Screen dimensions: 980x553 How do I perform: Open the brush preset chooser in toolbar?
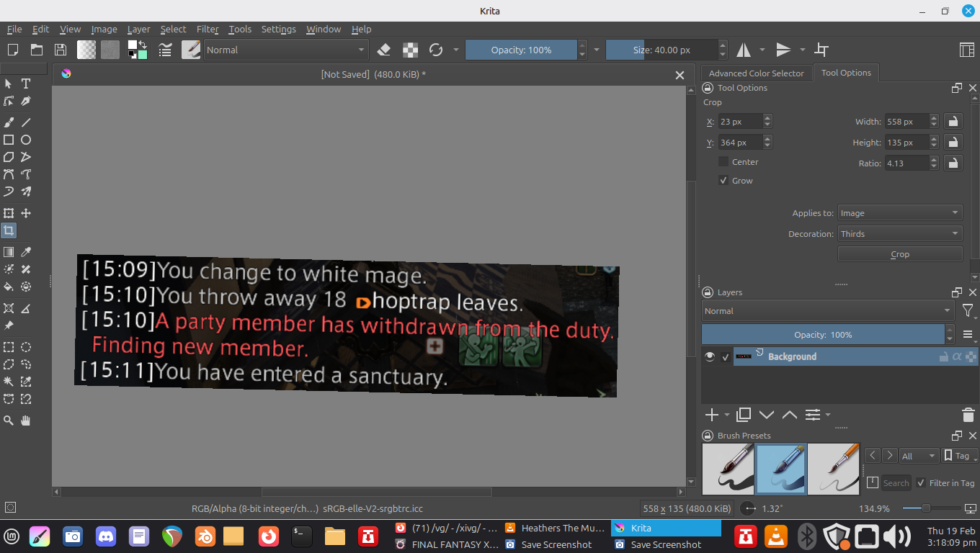(x=191, y=50)
